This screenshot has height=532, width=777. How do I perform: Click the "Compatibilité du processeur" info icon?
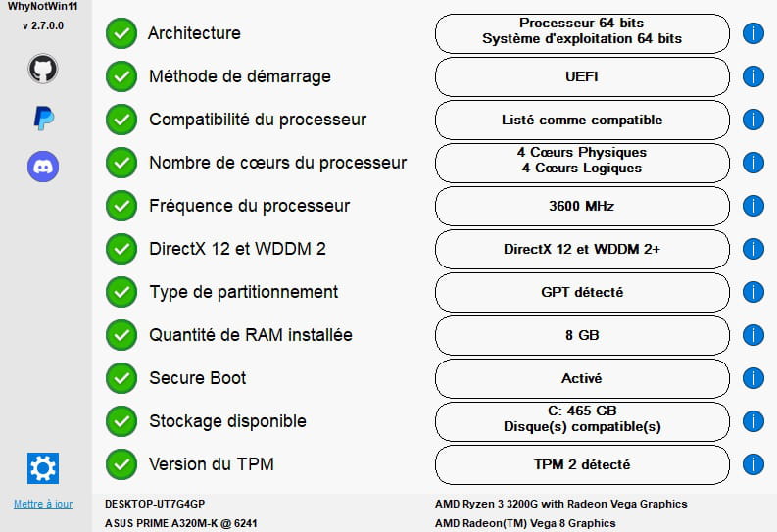[753, 120]
